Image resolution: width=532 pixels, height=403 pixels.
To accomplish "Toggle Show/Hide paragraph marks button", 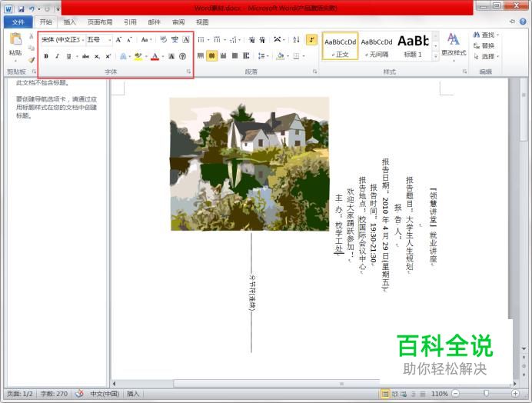I will point(311,40).
